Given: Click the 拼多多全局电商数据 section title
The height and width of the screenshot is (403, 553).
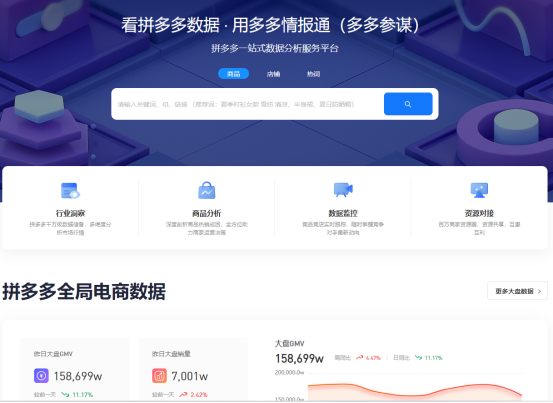Looking at the screenshot, I should click(x=84, y=292).
